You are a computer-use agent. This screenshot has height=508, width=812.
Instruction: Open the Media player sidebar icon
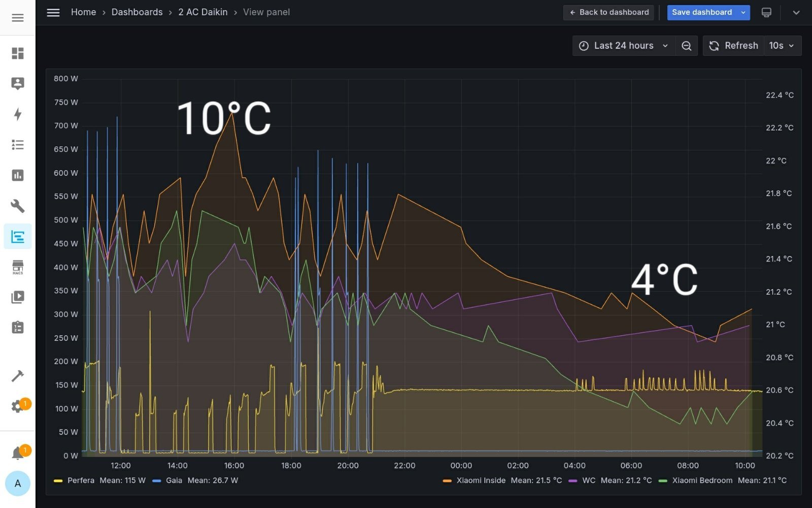[18, 297]
